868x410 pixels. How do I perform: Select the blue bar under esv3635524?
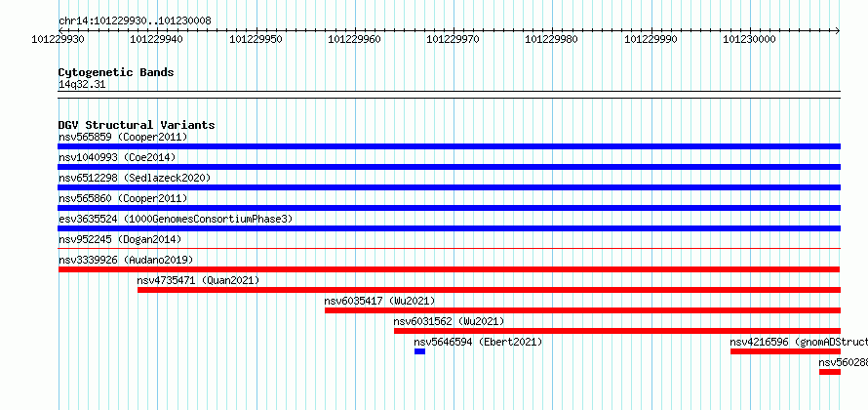pyautogui.click(x=449, y=228)
